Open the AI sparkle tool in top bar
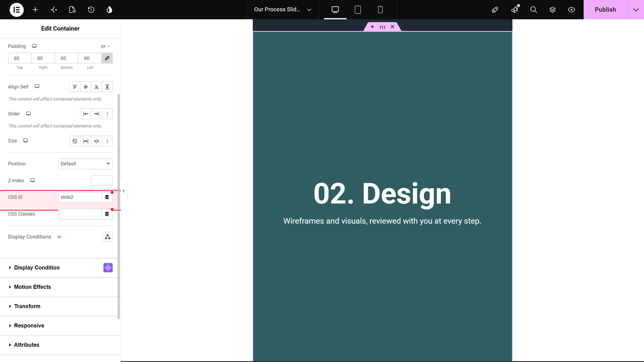The height and width of the screenshot is (362, 644). (x=54, y=10)
